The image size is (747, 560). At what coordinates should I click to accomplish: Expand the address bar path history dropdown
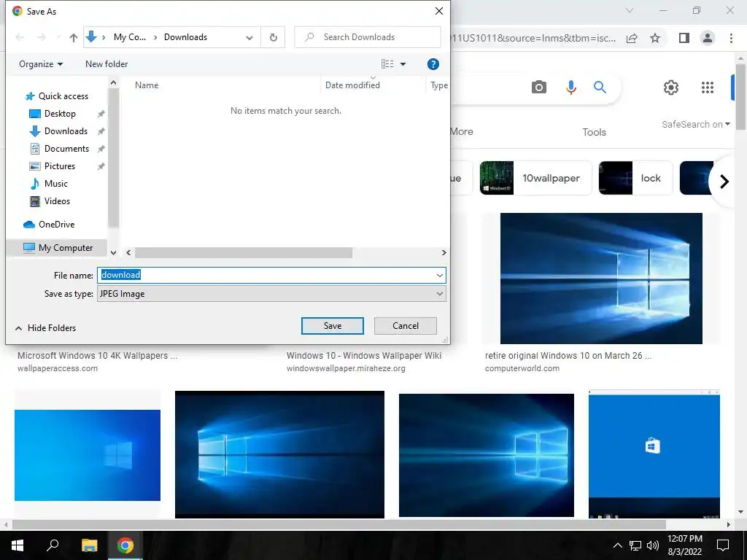coord(249,38)
